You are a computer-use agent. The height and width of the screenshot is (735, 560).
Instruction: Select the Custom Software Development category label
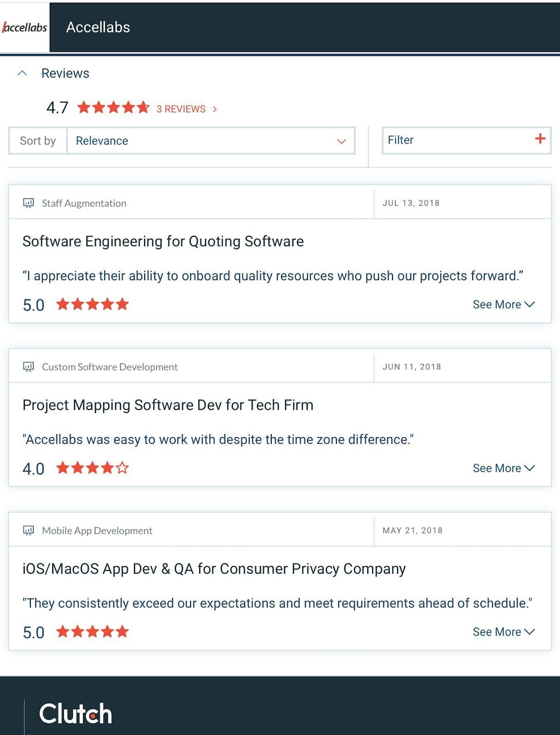[110, 367]
